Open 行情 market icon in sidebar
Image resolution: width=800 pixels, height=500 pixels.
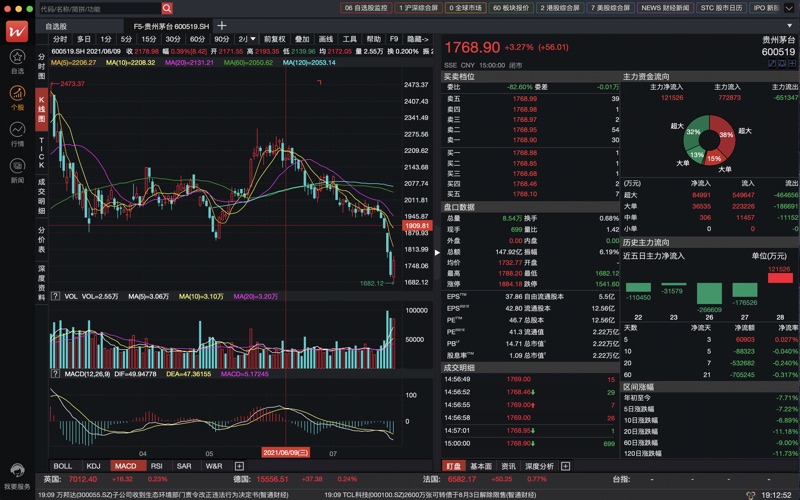[17, 130]
